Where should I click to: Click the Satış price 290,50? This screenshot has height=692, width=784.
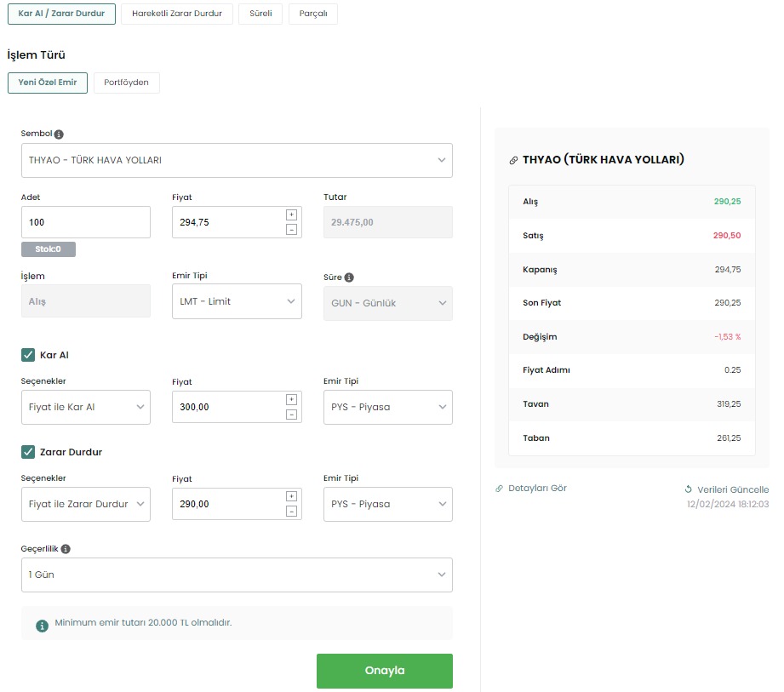727,236
